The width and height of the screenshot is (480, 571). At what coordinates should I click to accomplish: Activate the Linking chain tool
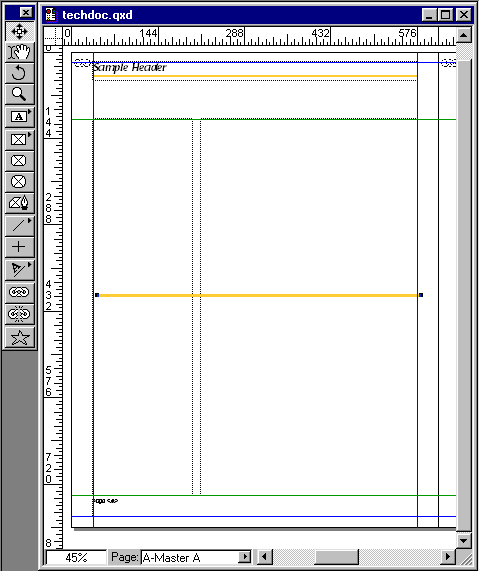tap(19, 292)
